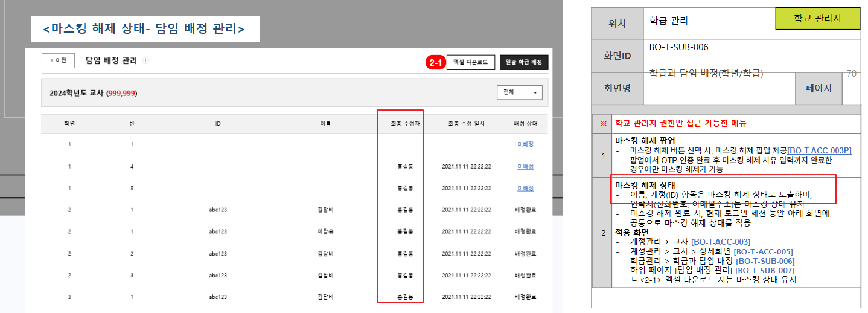Click the red ※ notice mark
Viewport: 868px width, 313px height.
pos(602,124)
